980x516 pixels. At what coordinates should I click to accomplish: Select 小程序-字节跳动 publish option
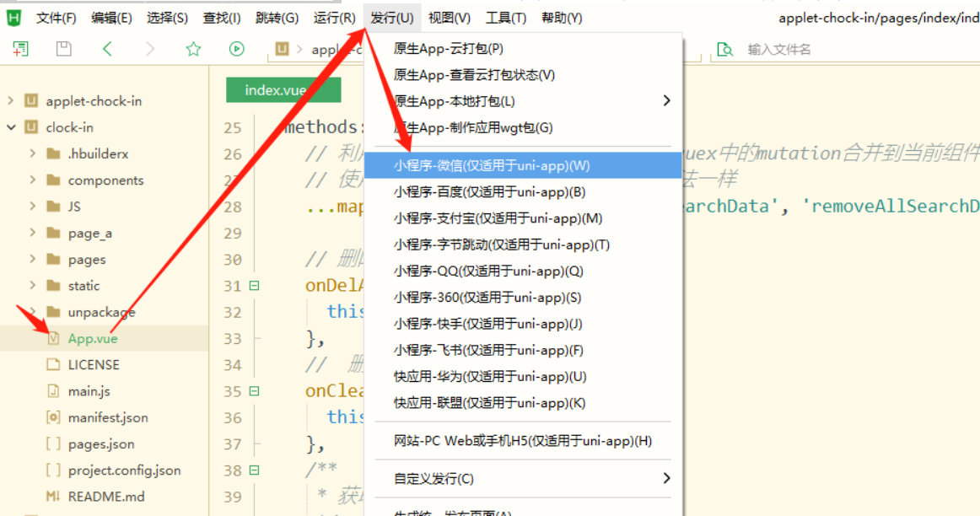[523, 245]
